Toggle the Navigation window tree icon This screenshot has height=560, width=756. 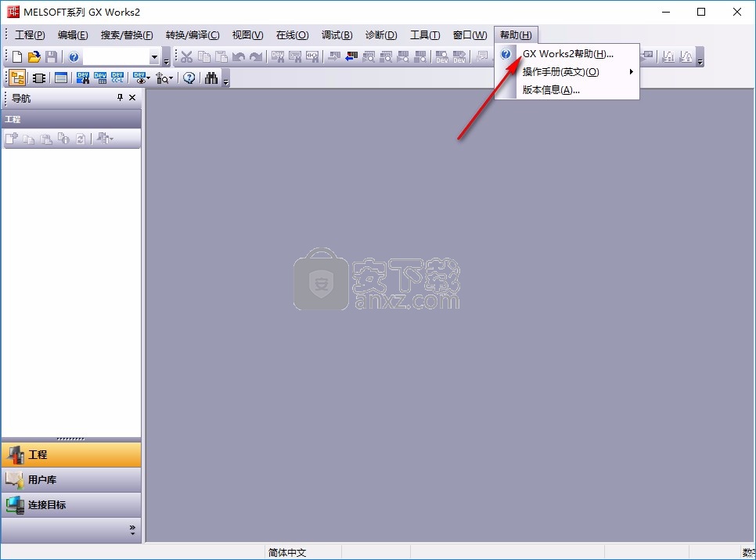pos(17,78)
